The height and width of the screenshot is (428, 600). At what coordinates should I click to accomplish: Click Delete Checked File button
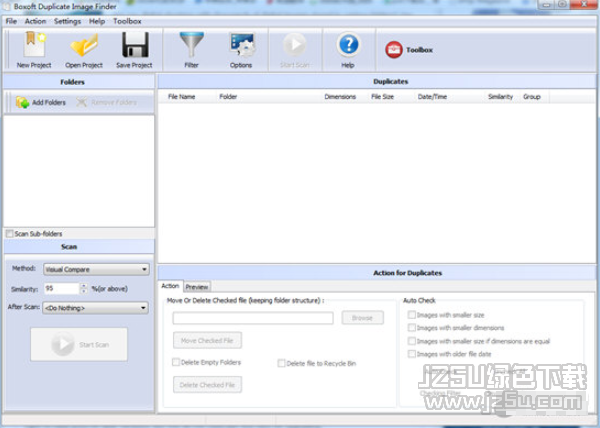tap(207, 384)
